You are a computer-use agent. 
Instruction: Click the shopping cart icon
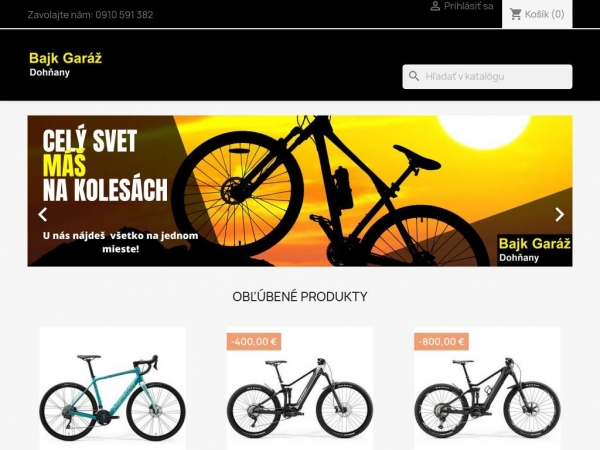(x=515, y=15)
